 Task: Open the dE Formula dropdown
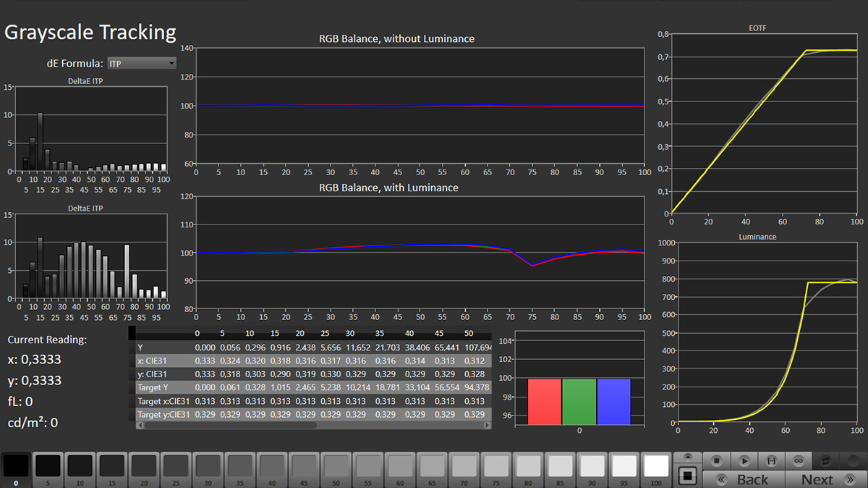(x=142, y=64)
